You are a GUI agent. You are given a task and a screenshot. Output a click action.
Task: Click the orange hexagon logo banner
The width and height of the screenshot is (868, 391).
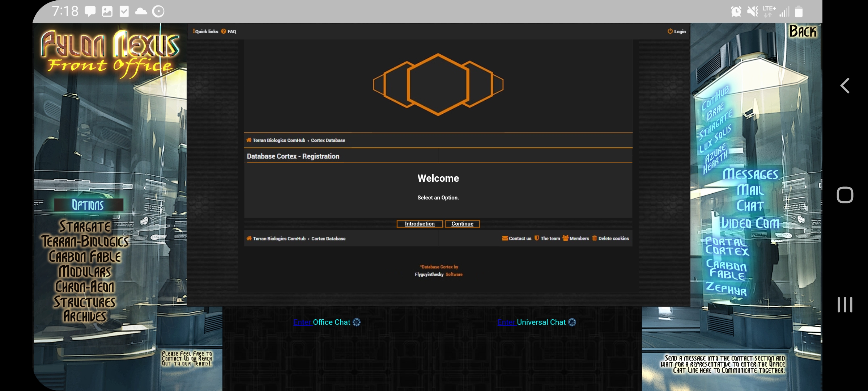(x=438, y=85)
